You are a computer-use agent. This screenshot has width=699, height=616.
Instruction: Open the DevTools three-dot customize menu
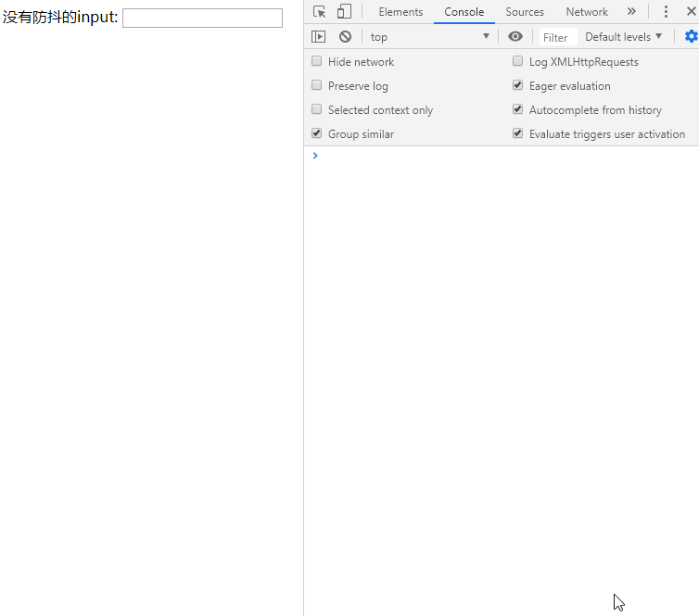666,12
